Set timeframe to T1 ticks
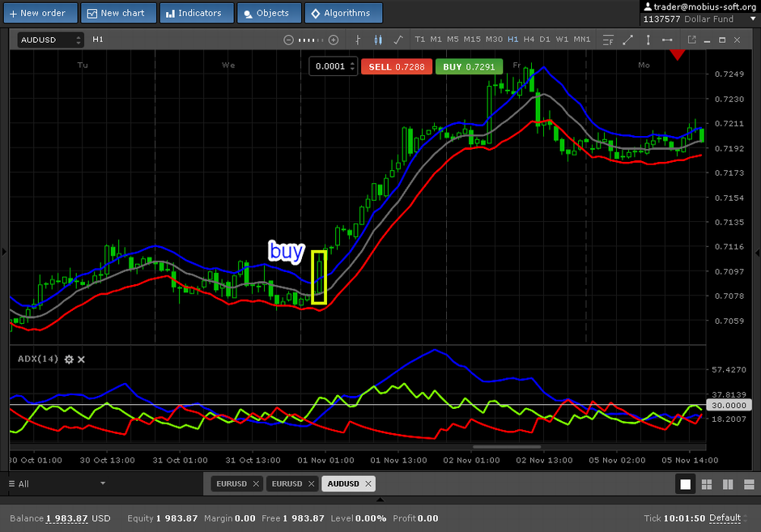761x532 pixels. (x=420, y=40)
